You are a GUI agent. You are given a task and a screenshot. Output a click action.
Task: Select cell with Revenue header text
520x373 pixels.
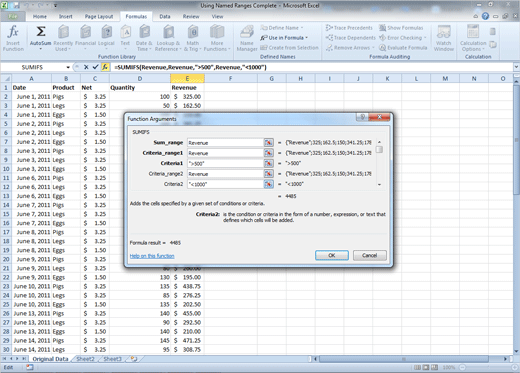coord(187,88)
